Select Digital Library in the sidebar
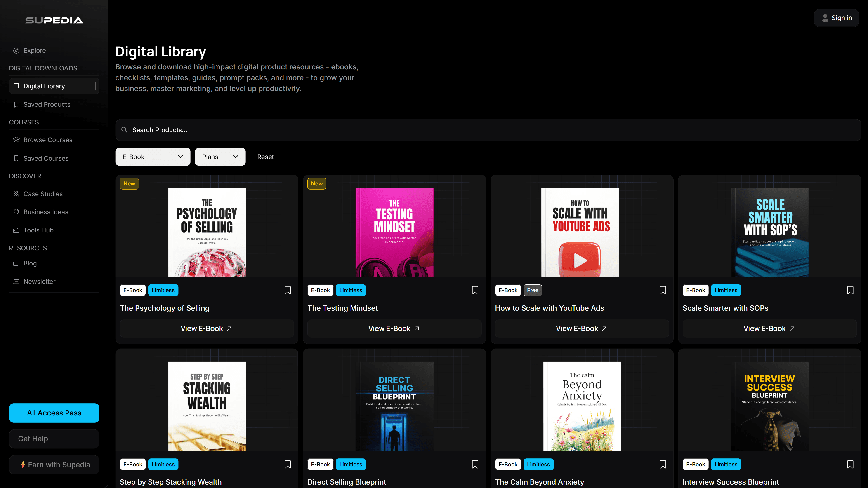 point(54,86)
